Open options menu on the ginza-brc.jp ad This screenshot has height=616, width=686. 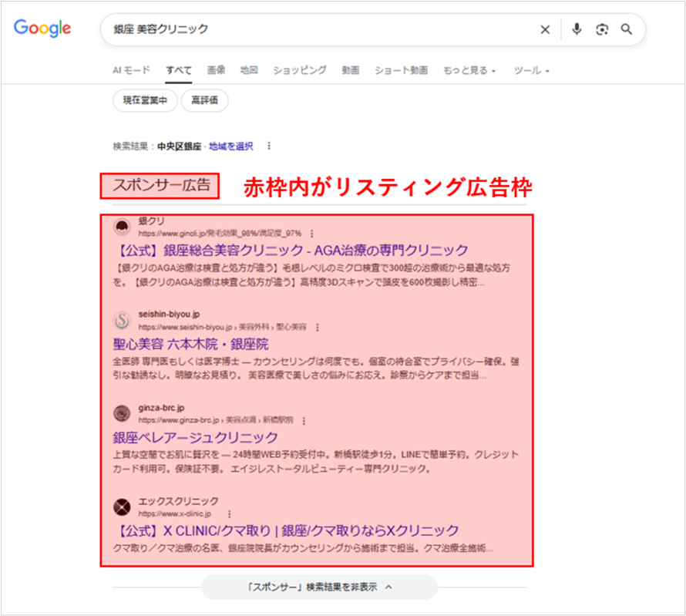coord(302,422)
